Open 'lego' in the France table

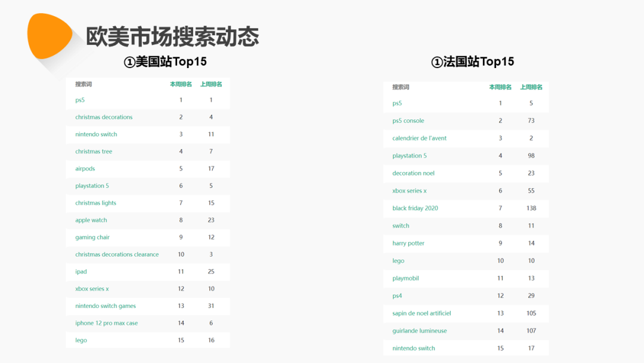398,261
